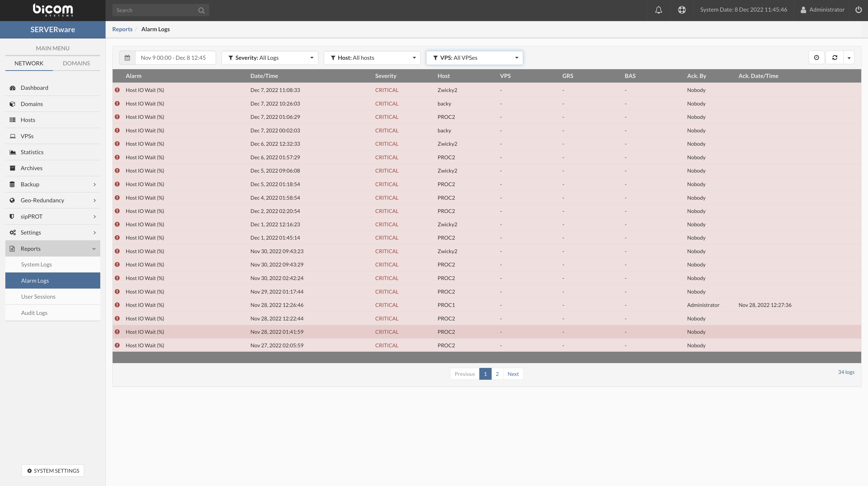Viewport: 868px width, 486px height.
Task: Select Audit Logs under Reports
Action: pos(34,312)
